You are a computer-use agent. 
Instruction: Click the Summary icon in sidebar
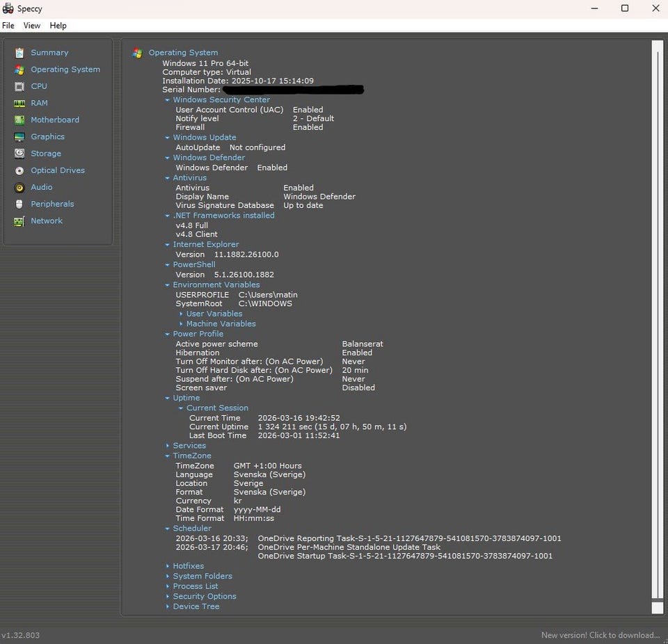coord(19,53)
